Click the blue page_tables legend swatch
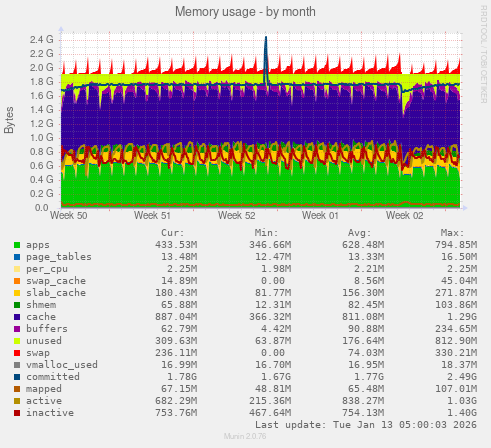491x448 pixels. click(x=17, y=257)
